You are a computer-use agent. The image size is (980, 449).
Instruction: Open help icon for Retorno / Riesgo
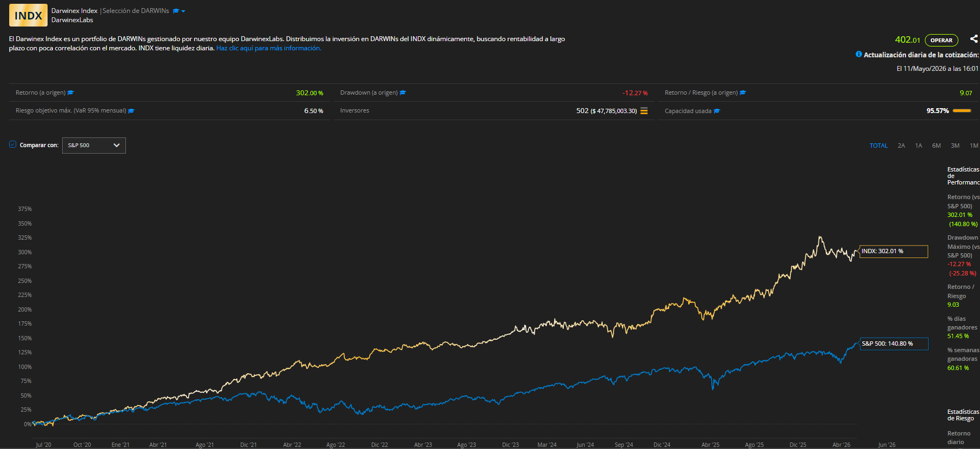(743, 93)
